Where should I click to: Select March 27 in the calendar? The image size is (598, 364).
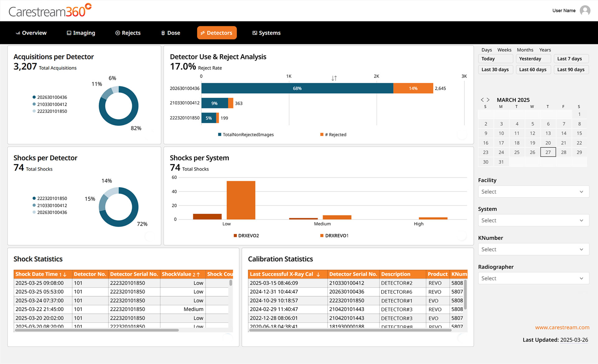548,152
